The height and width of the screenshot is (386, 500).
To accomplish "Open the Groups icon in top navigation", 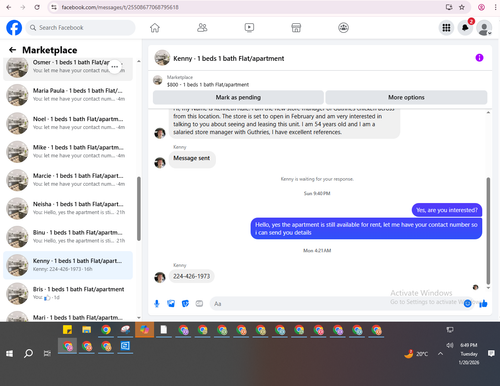I will pos(343,28).
